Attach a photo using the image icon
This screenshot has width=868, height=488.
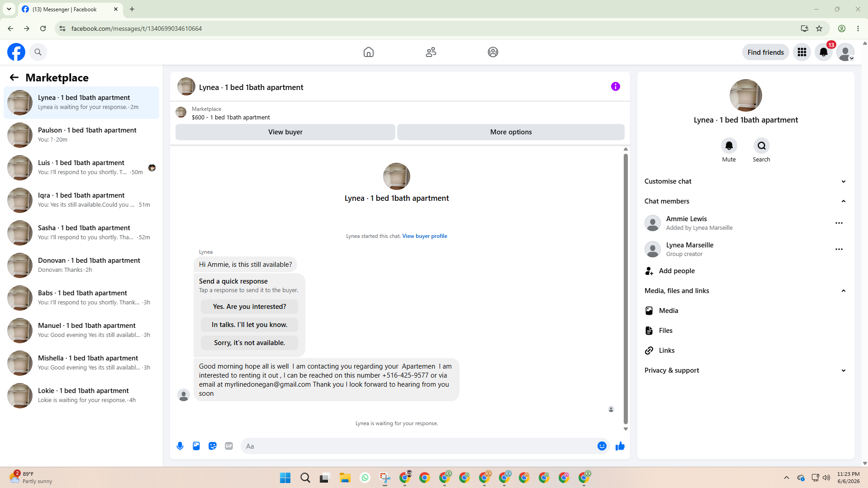pyautogui.click(x=196, y=446)
